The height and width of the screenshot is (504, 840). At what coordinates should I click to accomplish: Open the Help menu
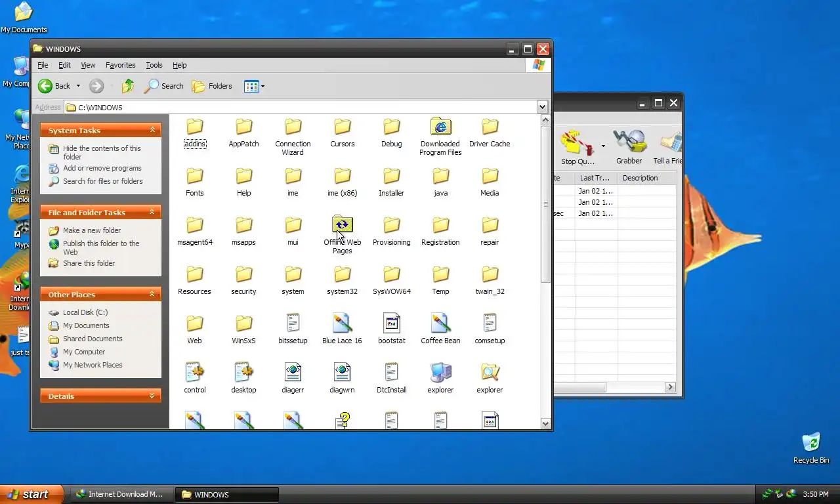point(180,65)
